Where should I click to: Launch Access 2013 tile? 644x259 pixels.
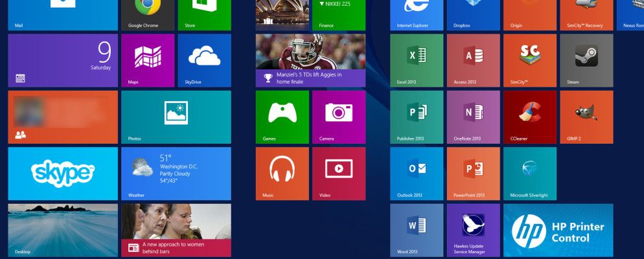coord(474,60)
